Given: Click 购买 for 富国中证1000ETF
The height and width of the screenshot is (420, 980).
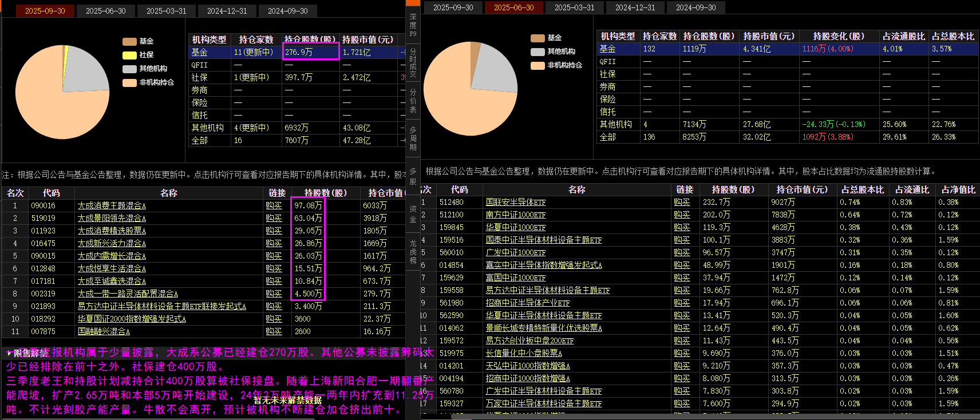Looking at the screenshot, I should [682, 278].
